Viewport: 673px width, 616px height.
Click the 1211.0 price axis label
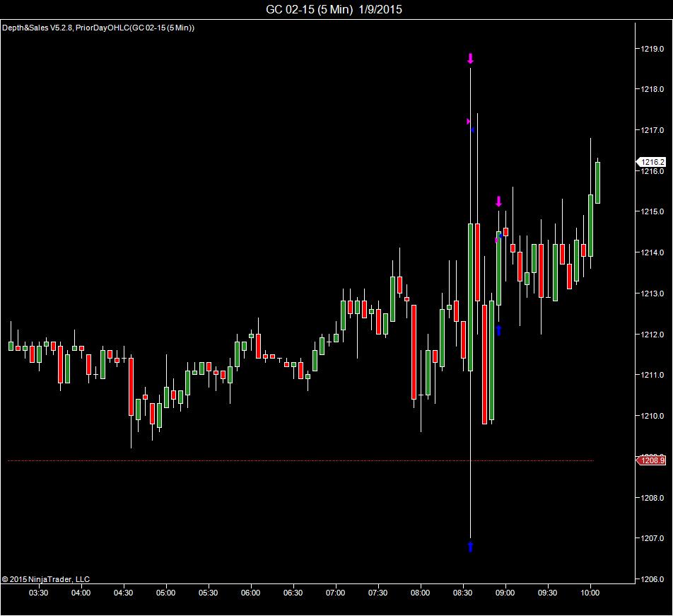tap(652, 375)
